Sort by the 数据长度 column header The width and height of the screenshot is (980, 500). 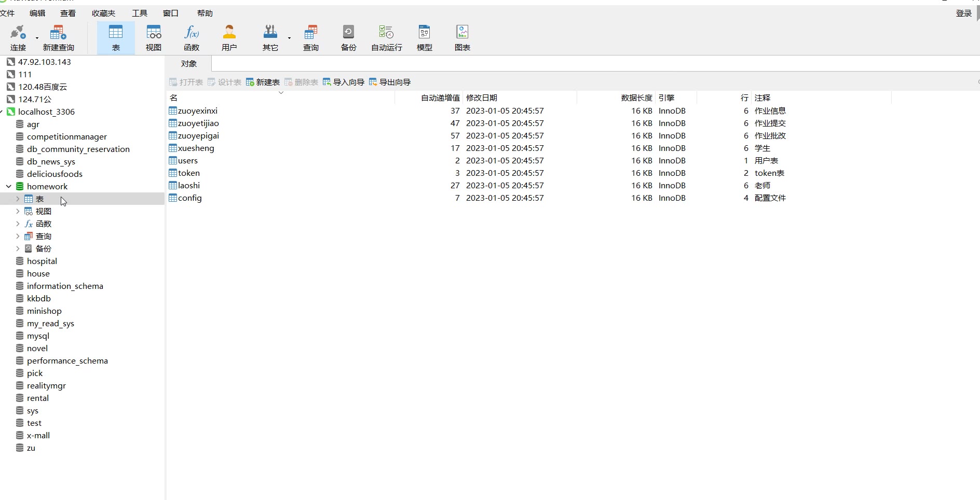click(x=616, y=98)
